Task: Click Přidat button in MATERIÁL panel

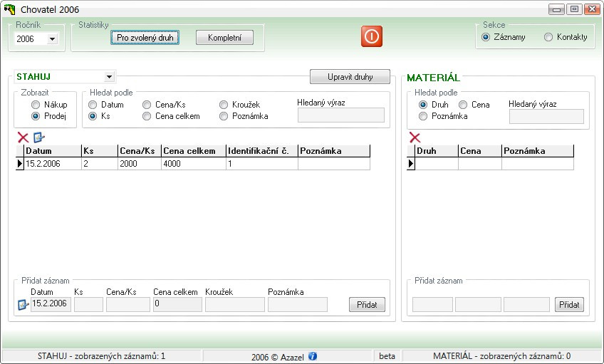Action: coord(569,305)
